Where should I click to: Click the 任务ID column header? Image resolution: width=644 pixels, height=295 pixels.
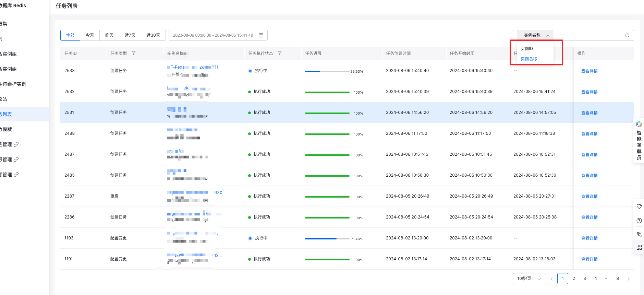(71, 54)
